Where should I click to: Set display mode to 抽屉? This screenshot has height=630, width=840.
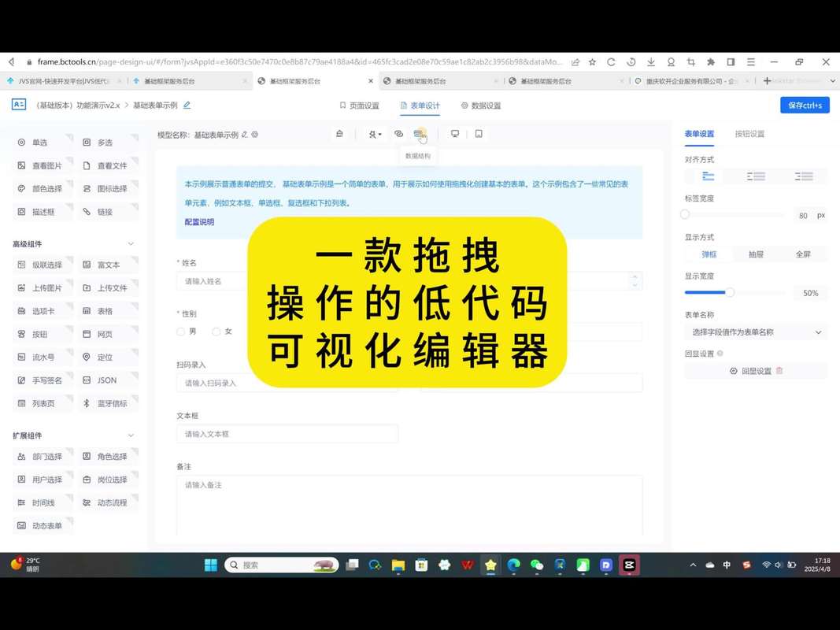(756, 254)
